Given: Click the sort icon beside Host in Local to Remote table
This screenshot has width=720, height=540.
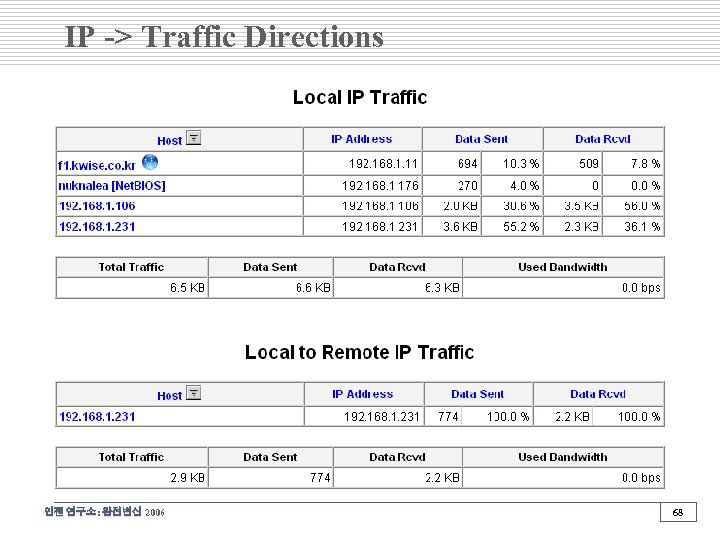Looking at the screenshot, I should click(x=194, y=393).
